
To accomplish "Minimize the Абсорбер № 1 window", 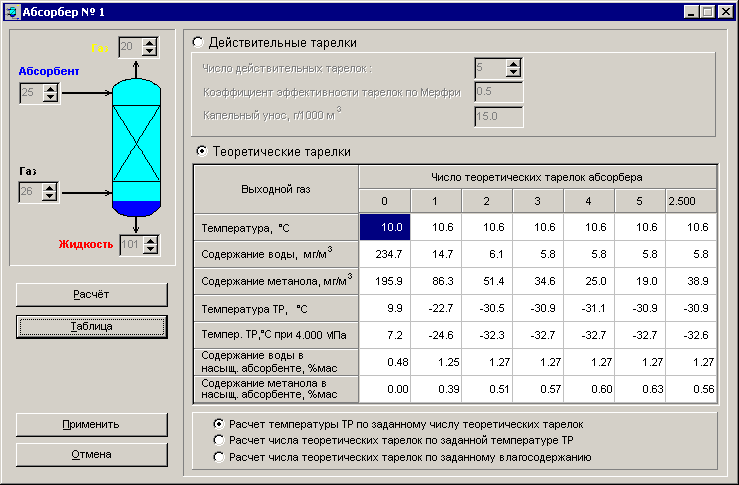I will coord(691,12).
